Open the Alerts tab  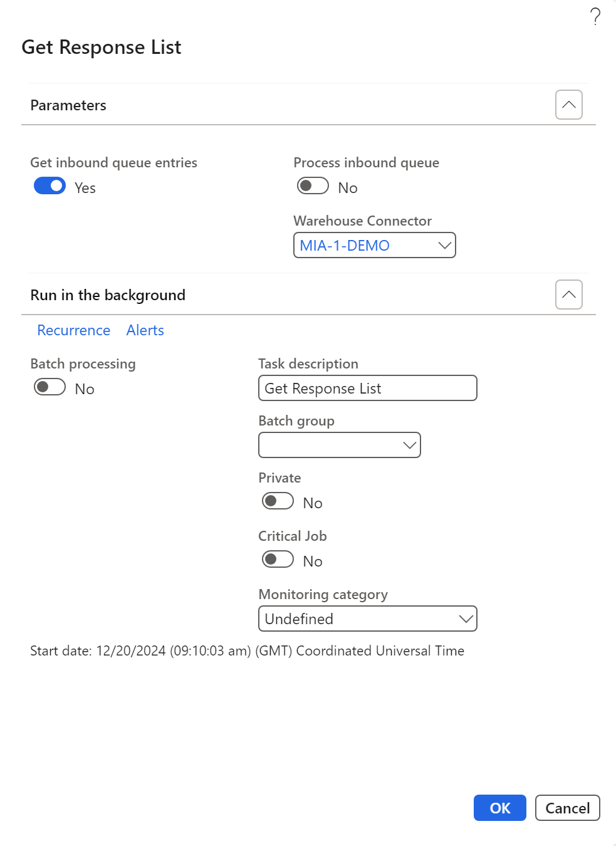pyautogui.click(x=145, y=330)
